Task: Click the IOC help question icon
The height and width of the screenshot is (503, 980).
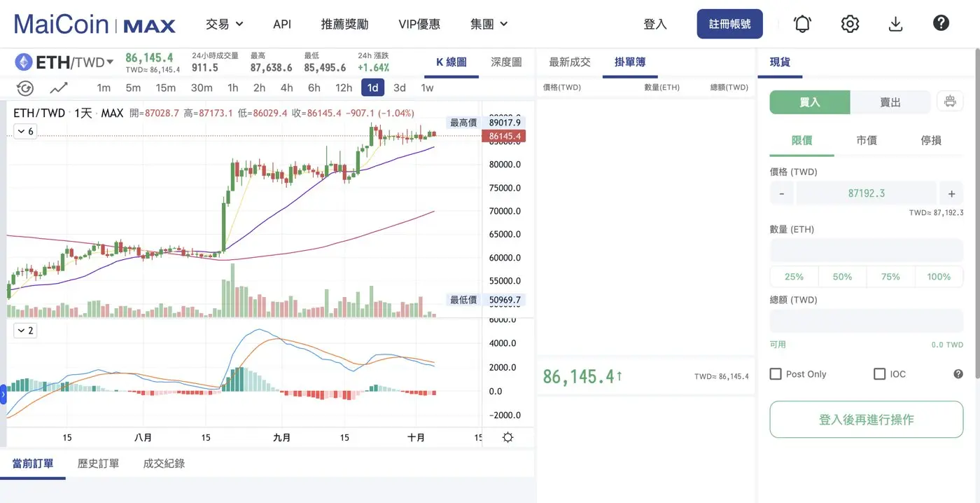Action: point(958,374)
